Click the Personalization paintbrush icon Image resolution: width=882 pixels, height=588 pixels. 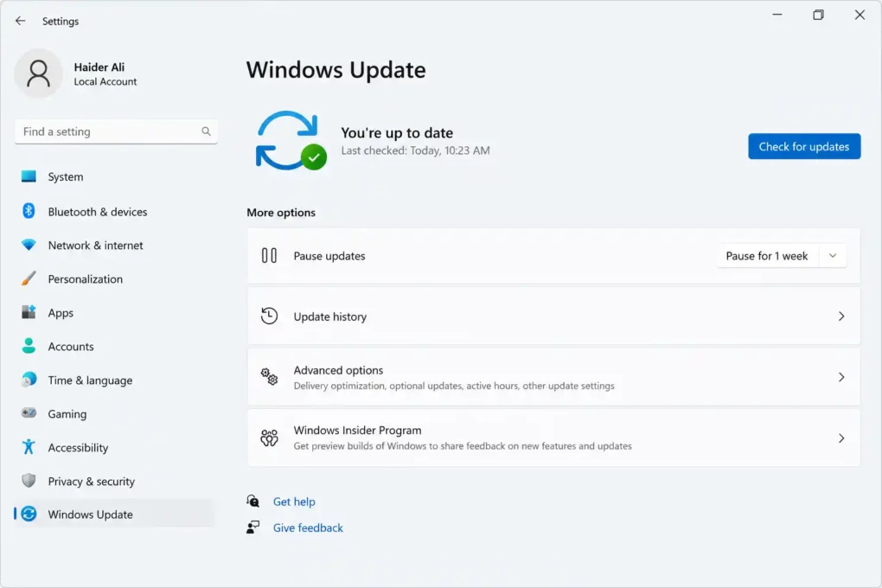(x=29, y=278)
